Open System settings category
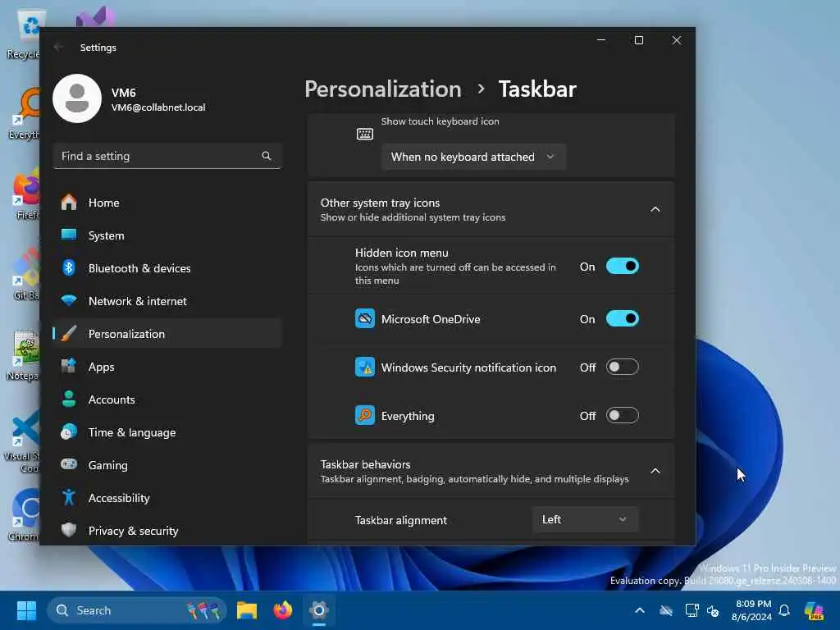840x630 pixels. pos(167,235)
